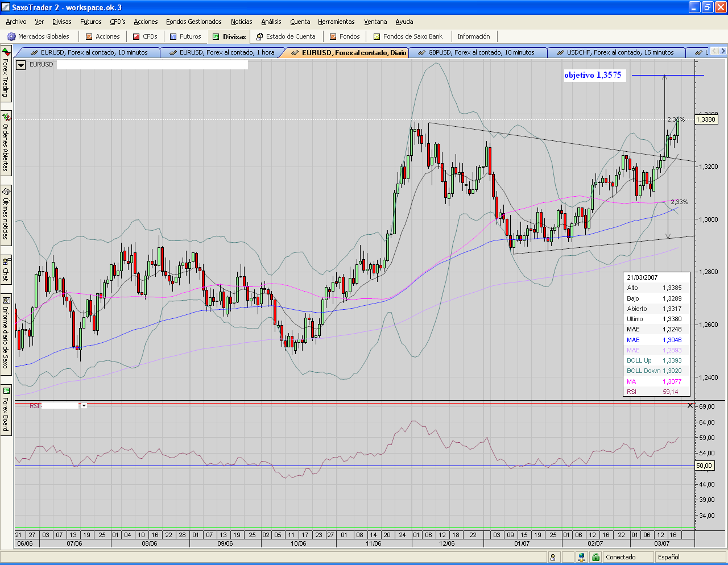The image size is (728, 565).
Task: Click the green padlock status icon
Action: 595,557
